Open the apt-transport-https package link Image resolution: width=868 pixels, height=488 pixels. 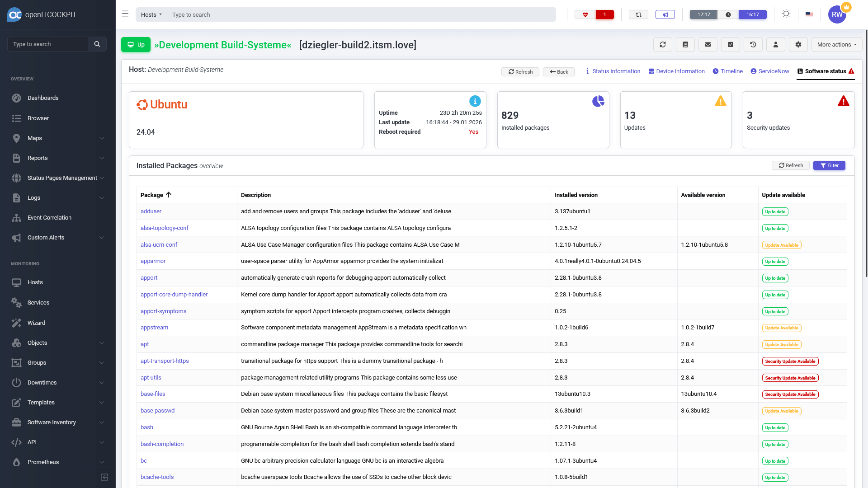tap(165, 361)
